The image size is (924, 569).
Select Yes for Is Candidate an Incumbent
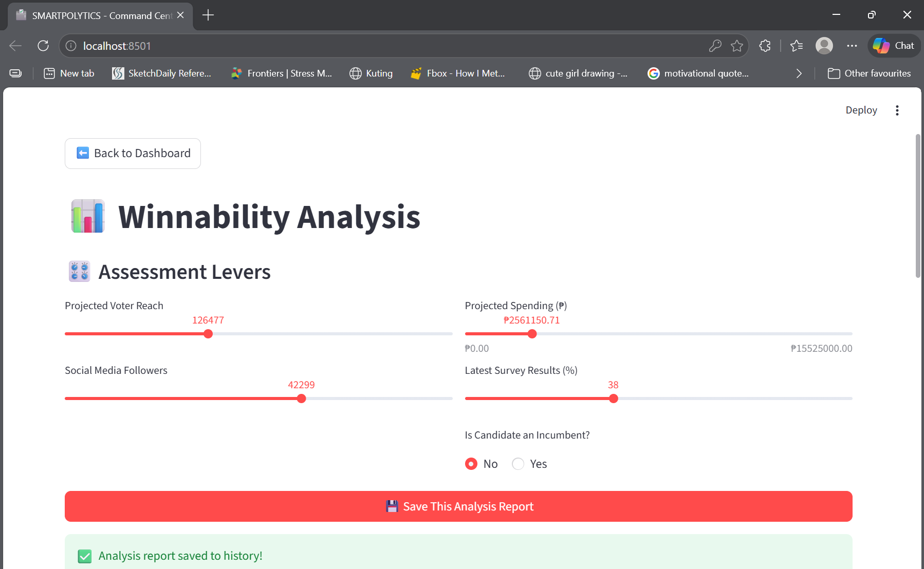518,464
